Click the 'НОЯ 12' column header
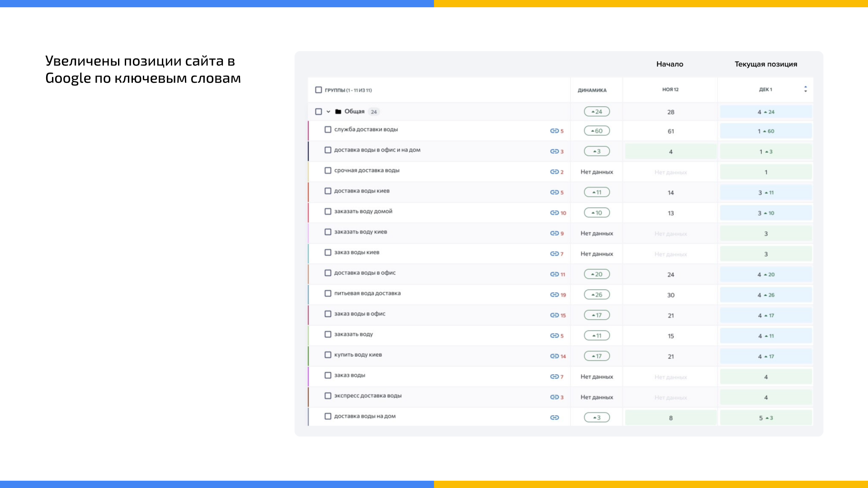 (x=670, y=89)
